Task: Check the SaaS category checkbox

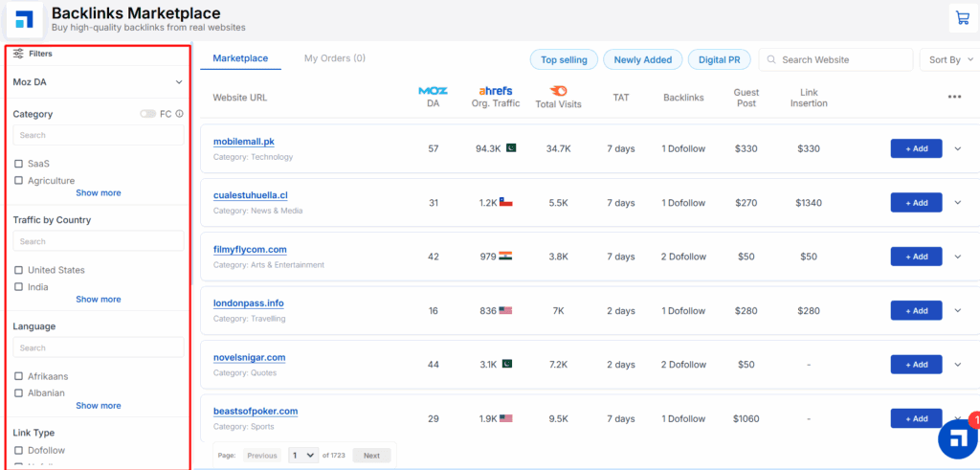Action: [19, 164]
